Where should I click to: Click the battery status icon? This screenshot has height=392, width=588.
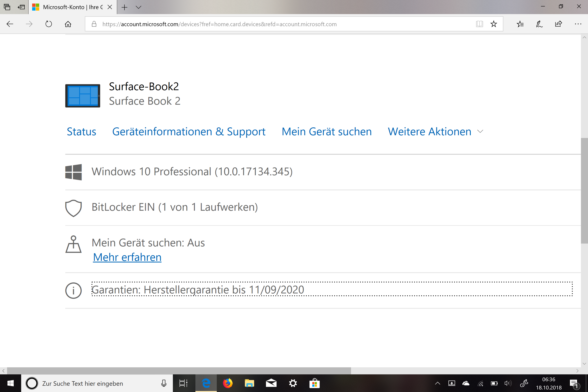[x=494, y=383]
